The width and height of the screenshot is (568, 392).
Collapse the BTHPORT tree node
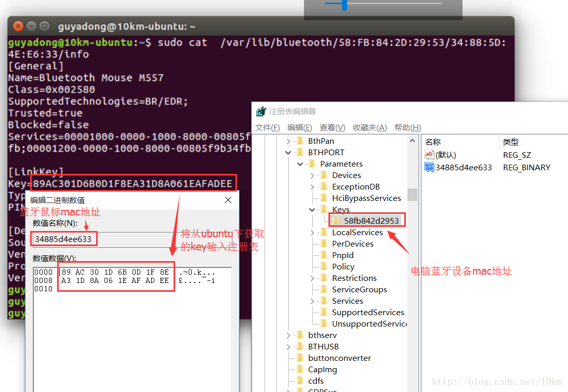[288, 152]
